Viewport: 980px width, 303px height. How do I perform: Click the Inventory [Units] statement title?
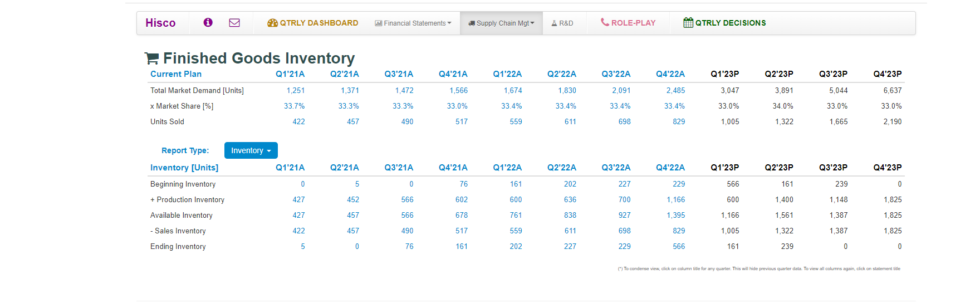click(184, 168)
